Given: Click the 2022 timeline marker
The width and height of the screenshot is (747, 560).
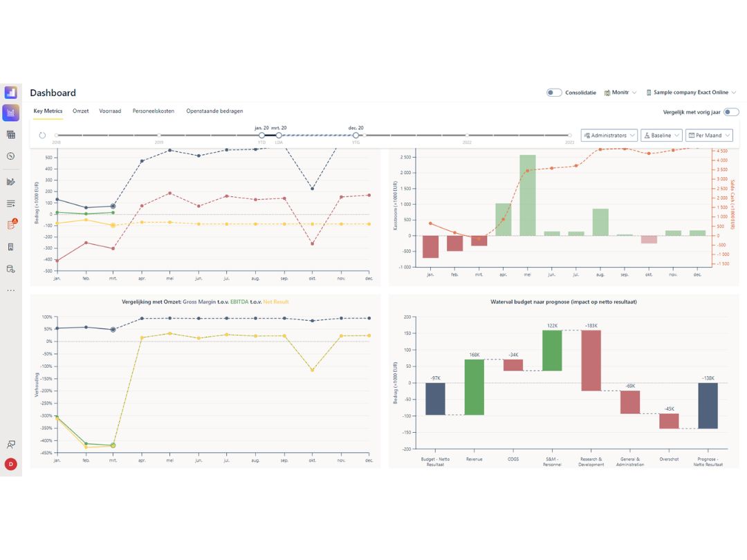Looking at the screenshot, I should coord(467,136).
